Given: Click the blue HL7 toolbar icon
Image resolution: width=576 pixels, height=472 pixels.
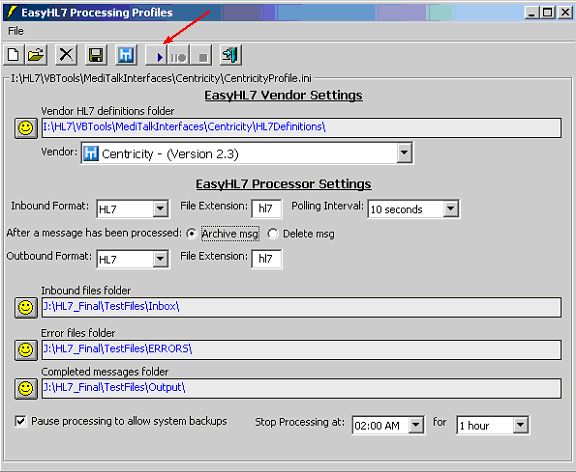Looking at the screenshot, I should (126, 55).
